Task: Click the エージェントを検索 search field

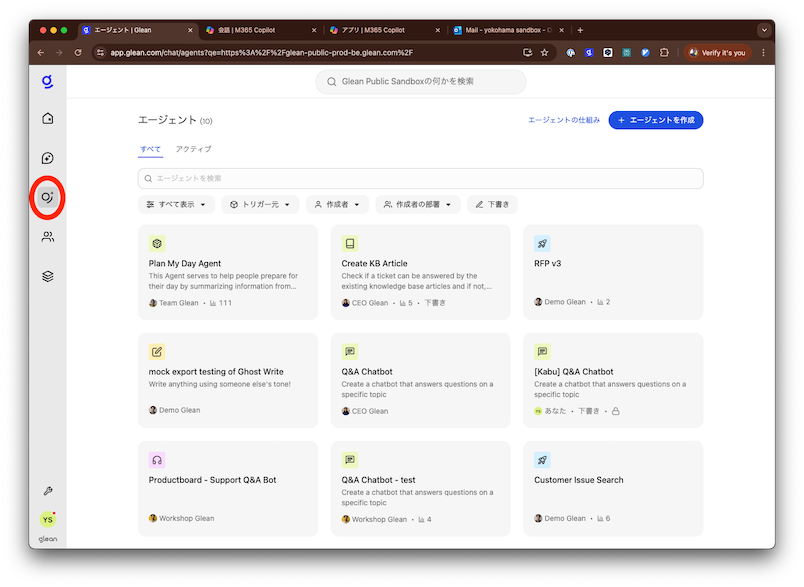Action: pos(420,178)
